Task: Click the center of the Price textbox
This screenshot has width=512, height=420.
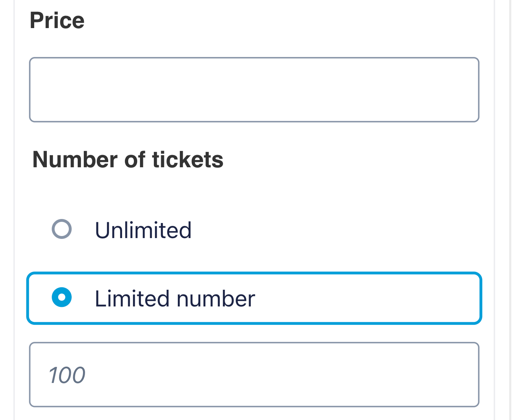Action: 254,90
